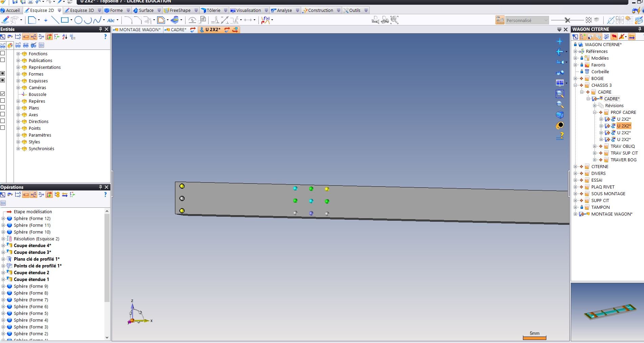
Task: Select Sphère (Forme 12) operation
Action: (x=32, y=218)
